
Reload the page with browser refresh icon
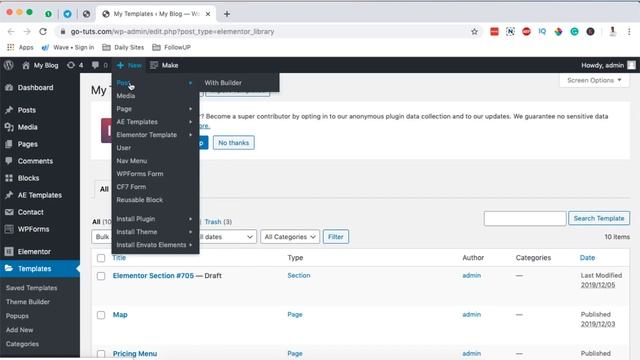tap(43, 31)
